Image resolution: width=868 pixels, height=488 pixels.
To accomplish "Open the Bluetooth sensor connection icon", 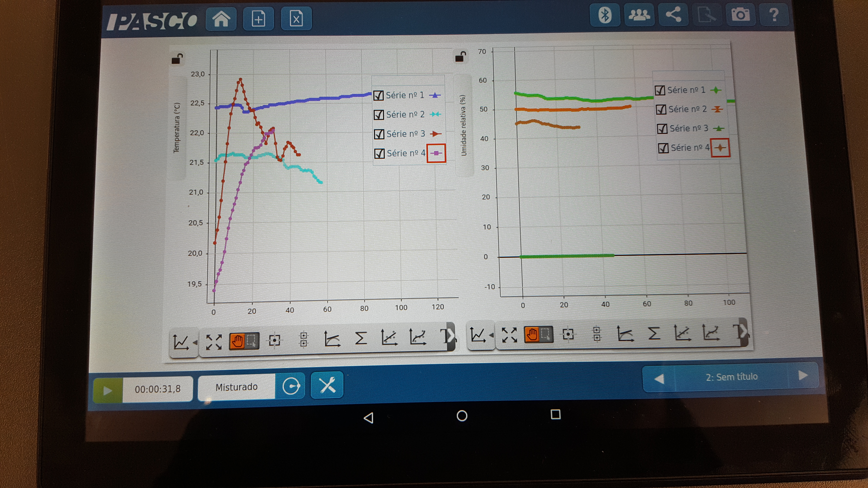I will click(x=604, y=15).
